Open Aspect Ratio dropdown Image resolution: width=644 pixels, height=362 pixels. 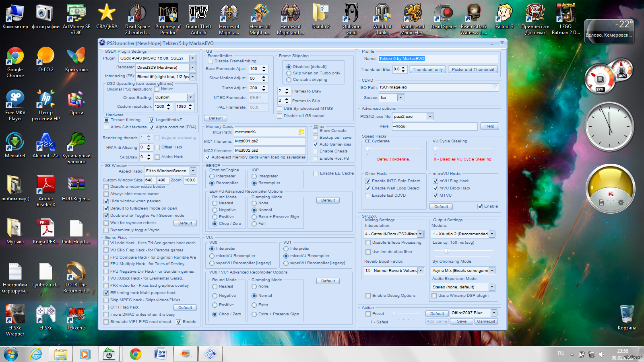pos(193,171)
